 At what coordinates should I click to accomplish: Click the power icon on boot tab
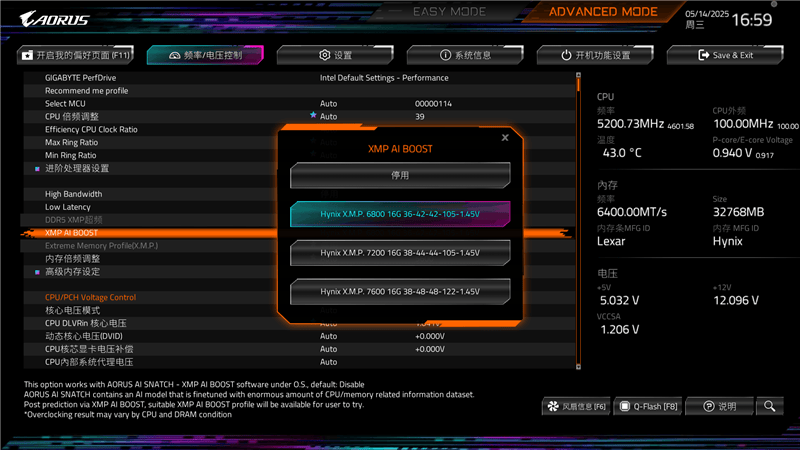coord(566,55)
